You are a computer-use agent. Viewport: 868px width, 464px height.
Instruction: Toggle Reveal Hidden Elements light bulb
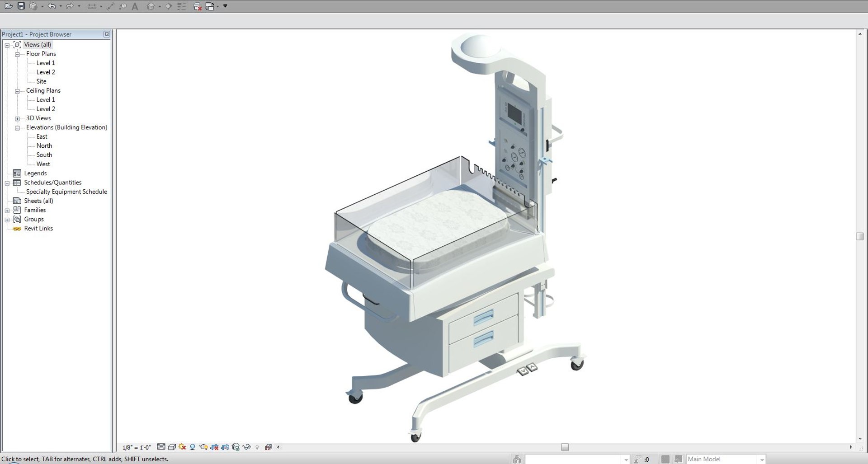pyautogui.click(x=257, y=447)
